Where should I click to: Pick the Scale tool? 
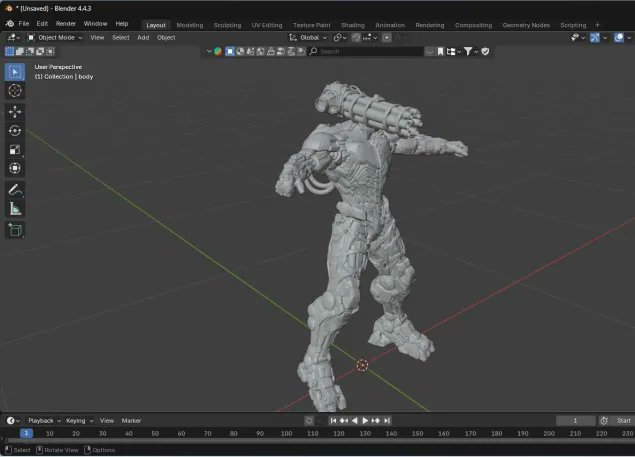[x=15, y=149]
